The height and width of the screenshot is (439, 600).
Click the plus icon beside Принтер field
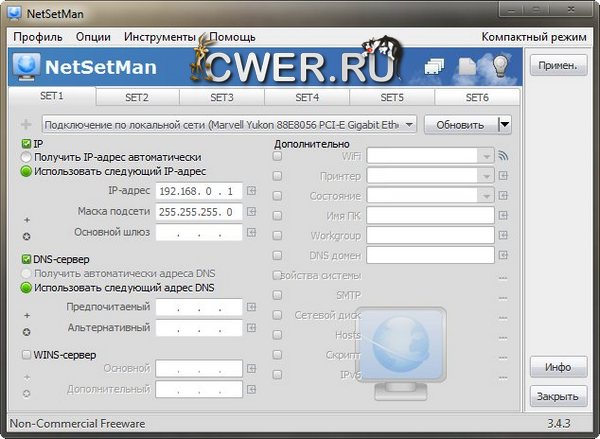(x=503, y=176)
